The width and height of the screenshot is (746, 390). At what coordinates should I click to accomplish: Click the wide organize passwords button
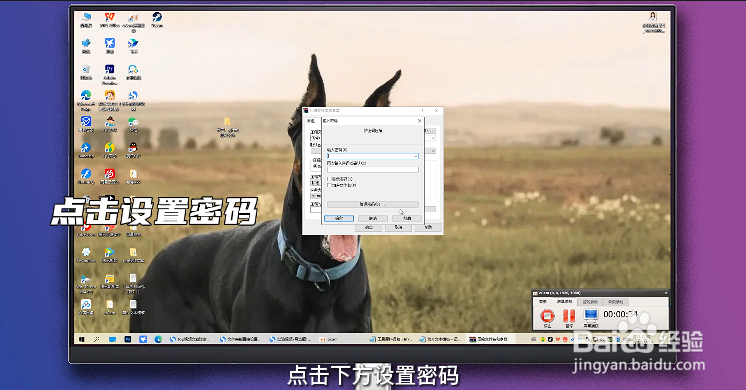(x=373, y=205)
